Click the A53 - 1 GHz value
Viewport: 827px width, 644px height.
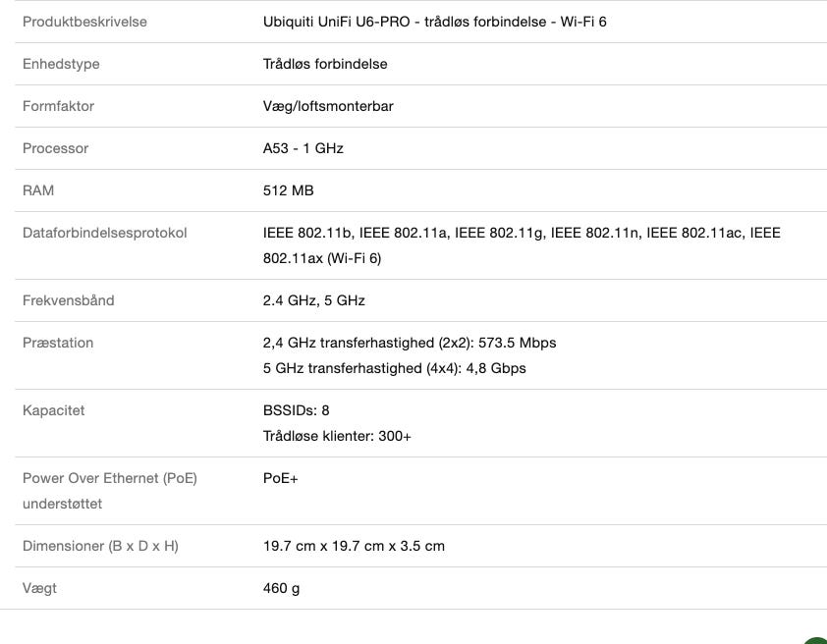[x=303, y=148]
